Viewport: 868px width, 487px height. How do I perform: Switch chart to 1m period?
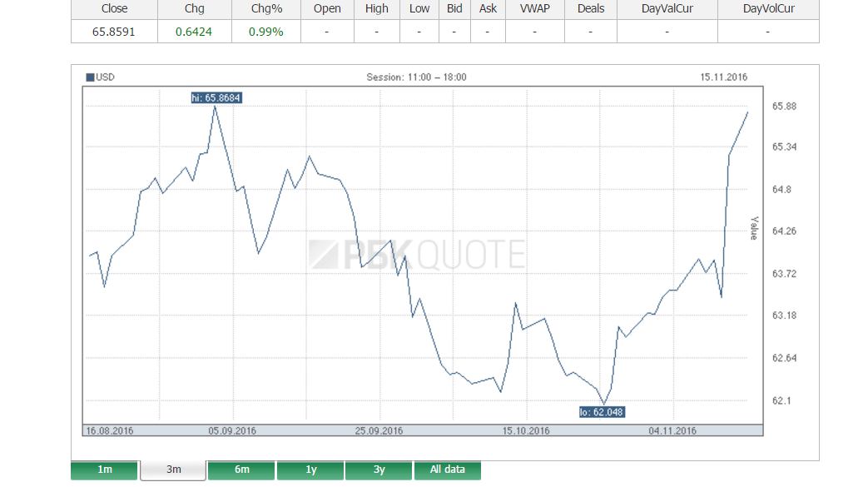[x=104, y=470]
